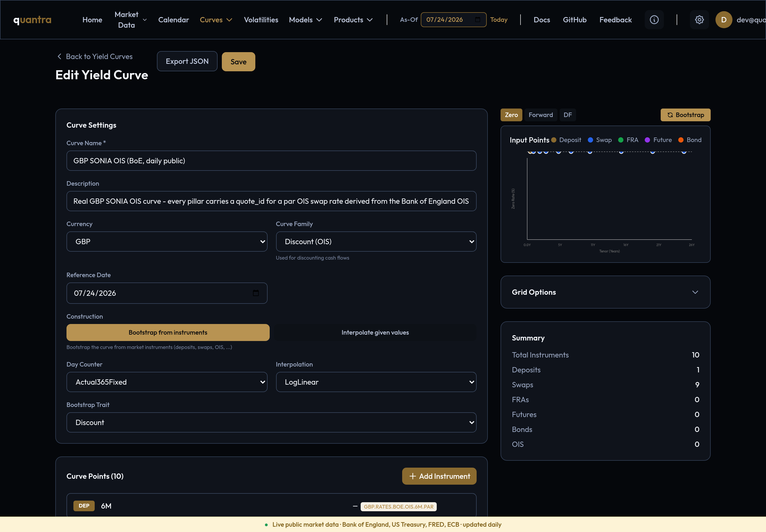Click the Bond legend dot
This screenshot has width=766, height=532.
(681, 140)
